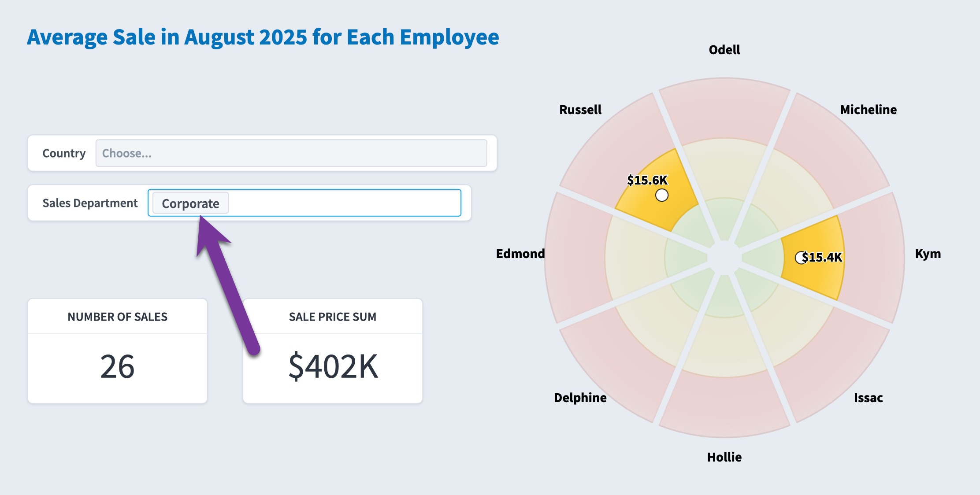Click the Number of Sales card

click(x=118, y=351)
